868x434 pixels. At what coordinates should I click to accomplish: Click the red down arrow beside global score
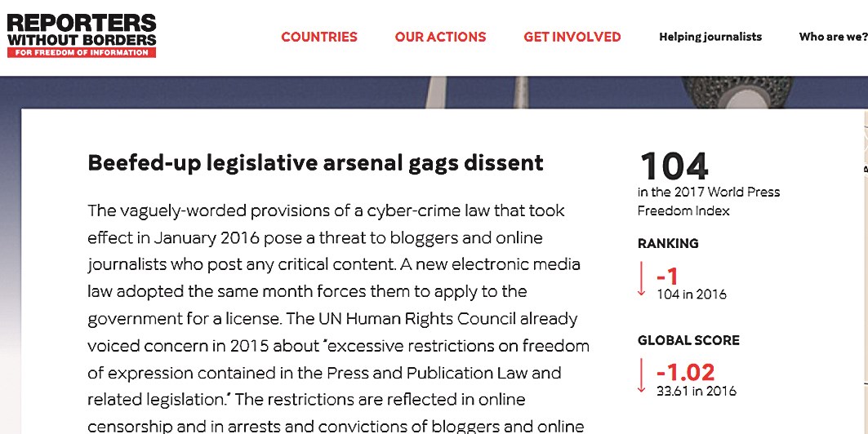[643, 376]
